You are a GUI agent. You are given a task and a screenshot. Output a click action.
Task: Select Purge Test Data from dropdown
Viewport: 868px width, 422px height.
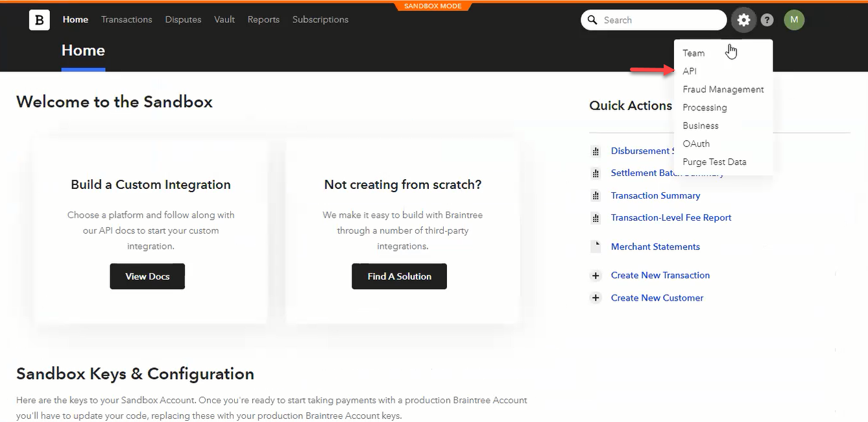pyautogui.click(x=714, y=162)
